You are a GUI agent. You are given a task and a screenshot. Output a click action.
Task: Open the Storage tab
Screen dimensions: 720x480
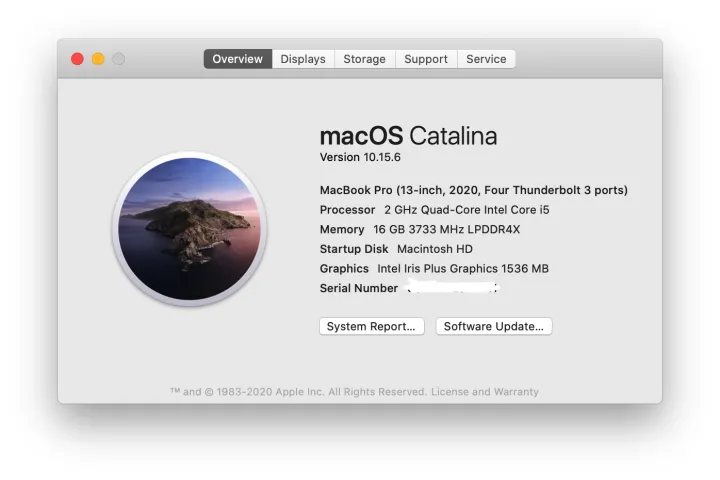[x=365, y=59]
